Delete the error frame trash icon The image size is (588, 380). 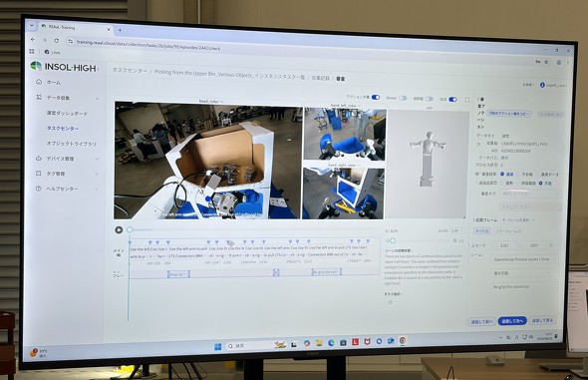coord(551,245)
